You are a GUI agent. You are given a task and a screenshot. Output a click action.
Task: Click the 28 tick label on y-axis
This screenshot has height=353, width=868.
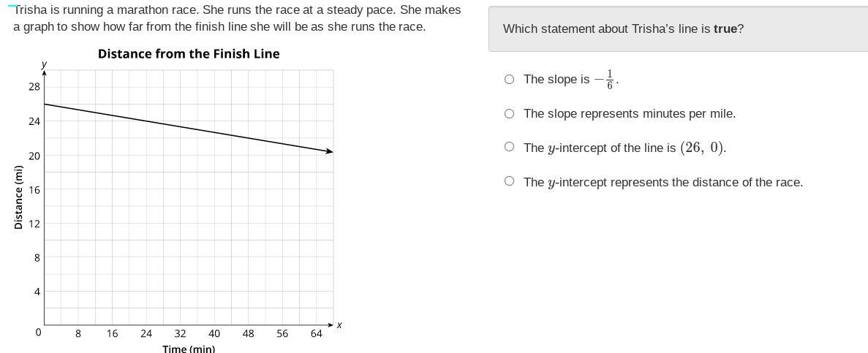coord(34,87)
